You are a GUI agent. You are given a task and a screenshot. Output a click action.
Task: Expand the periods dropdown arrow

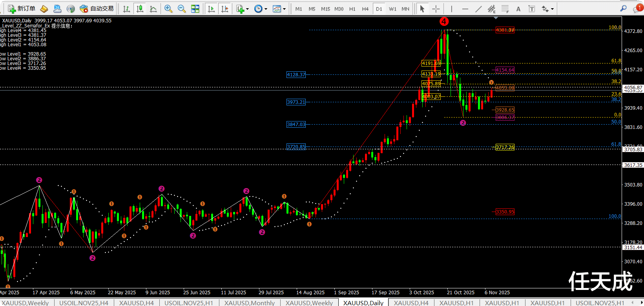[266, 9]
